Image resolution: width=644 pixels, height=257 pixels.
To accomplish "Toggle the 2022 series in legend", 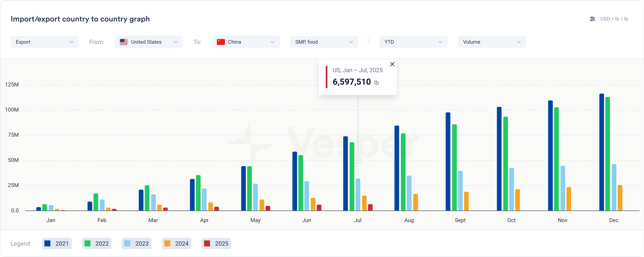I will point(97,243).
